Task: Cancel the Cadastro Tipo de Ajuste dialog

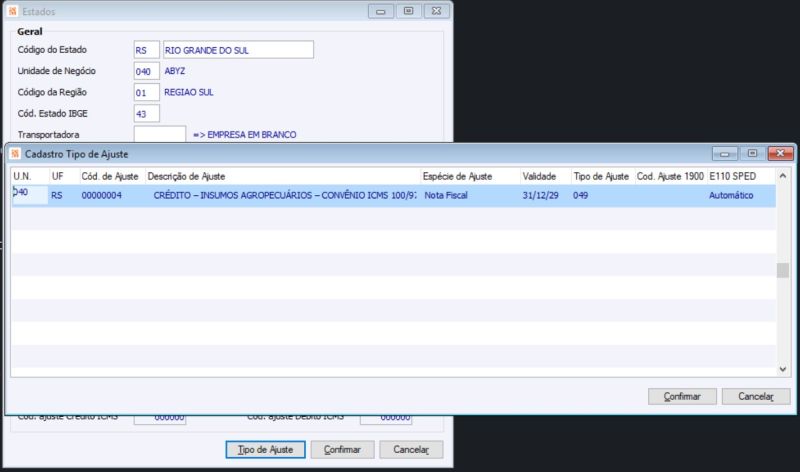Action: coord(756,396)
